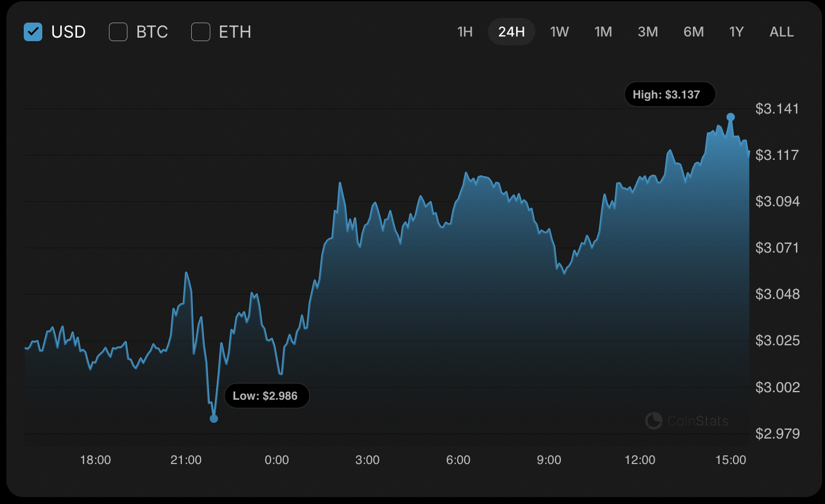Select the 3M time range
Screen dimensions: 825x504
pos(648,32)
